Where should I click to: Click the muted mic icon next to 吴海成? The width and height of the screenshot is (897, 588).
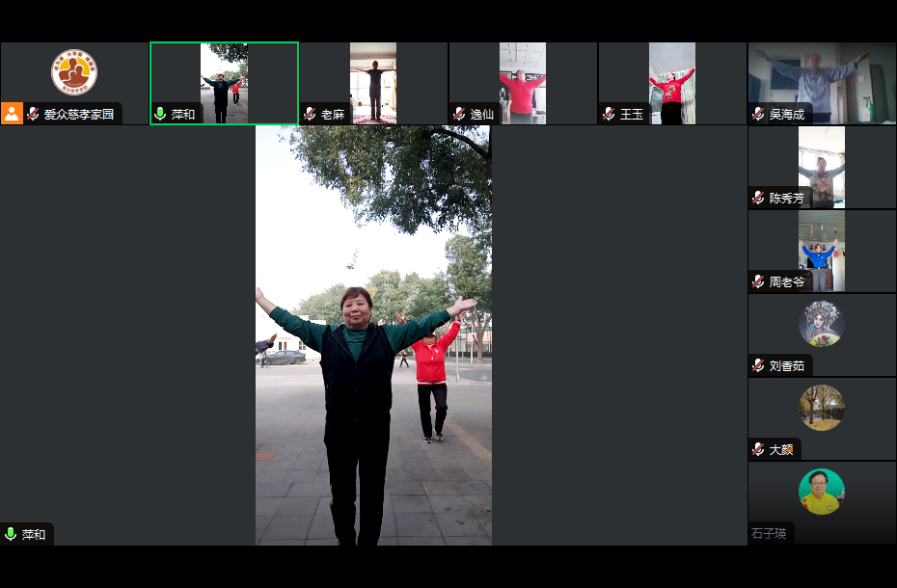758,114
